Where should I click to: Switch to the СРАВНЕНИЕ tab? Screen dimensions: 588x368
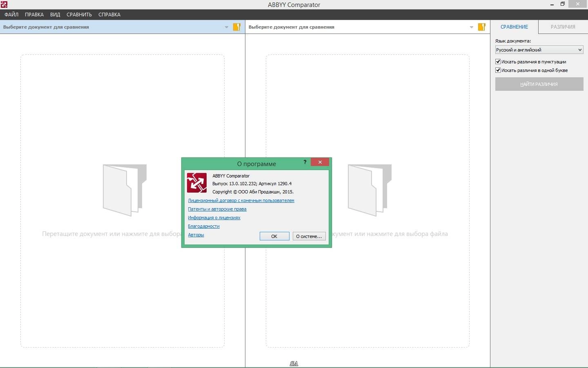514,27
